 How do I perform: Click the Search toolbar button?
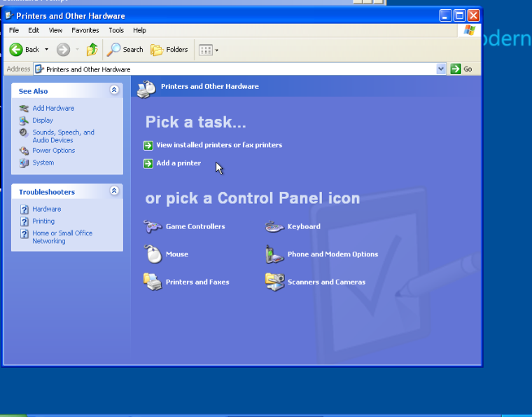pyautogui.click(x=125, y=50)
